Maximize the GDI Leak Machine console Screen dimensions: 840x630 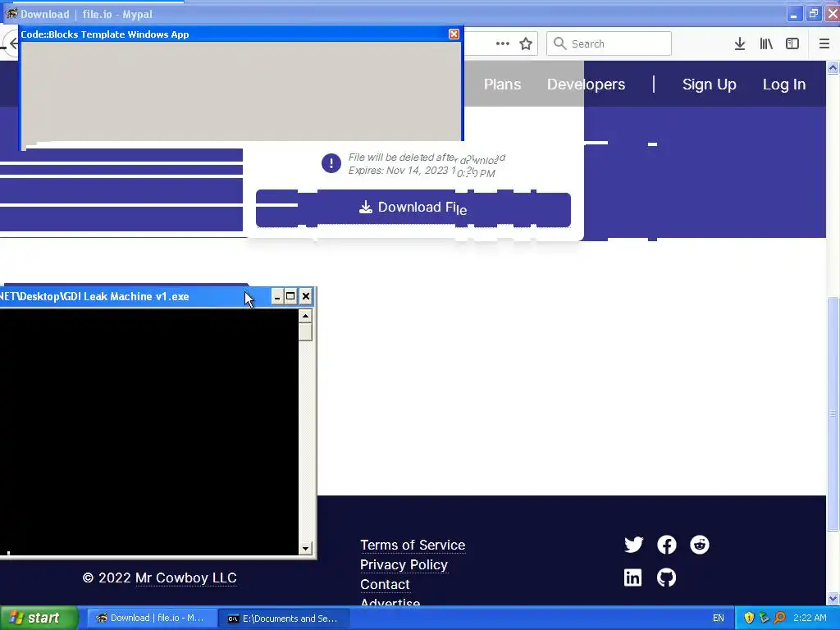point(290,296)
